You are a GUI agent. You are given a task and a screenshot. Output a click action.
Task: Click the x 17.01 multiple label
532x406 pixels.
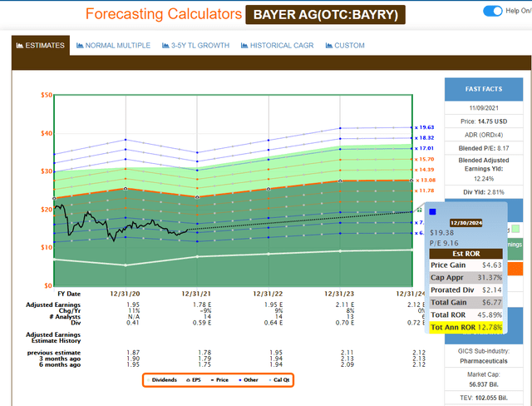[424, 148]
